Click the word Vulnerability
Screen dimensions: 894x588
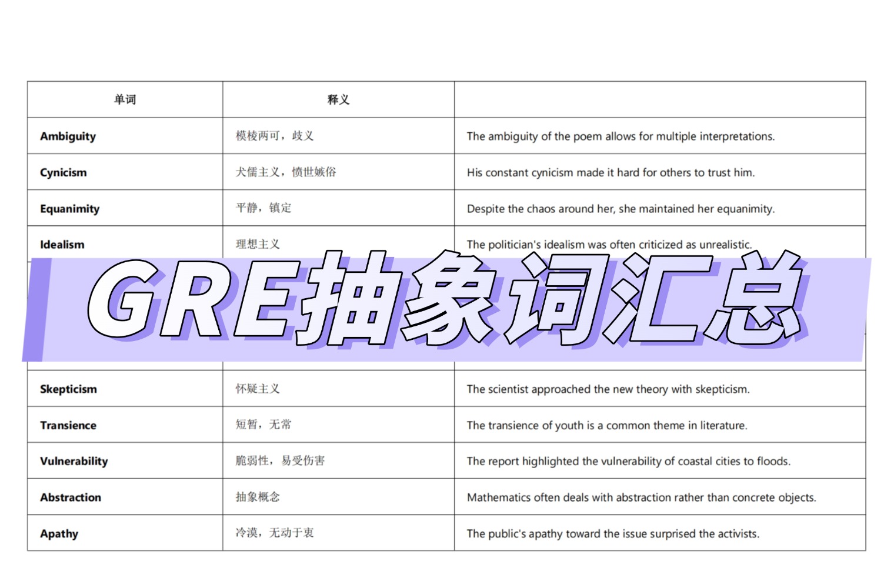pos(74,462)
